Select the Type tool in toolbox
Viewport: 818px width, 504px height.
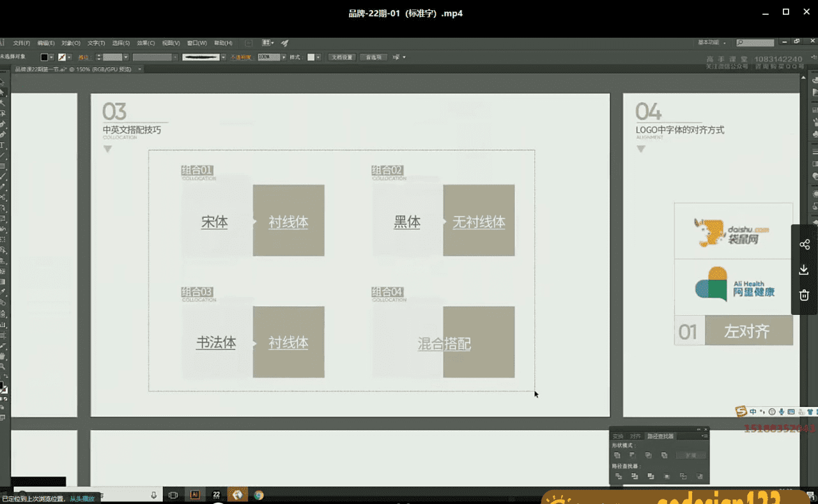[x=3, y=144]
